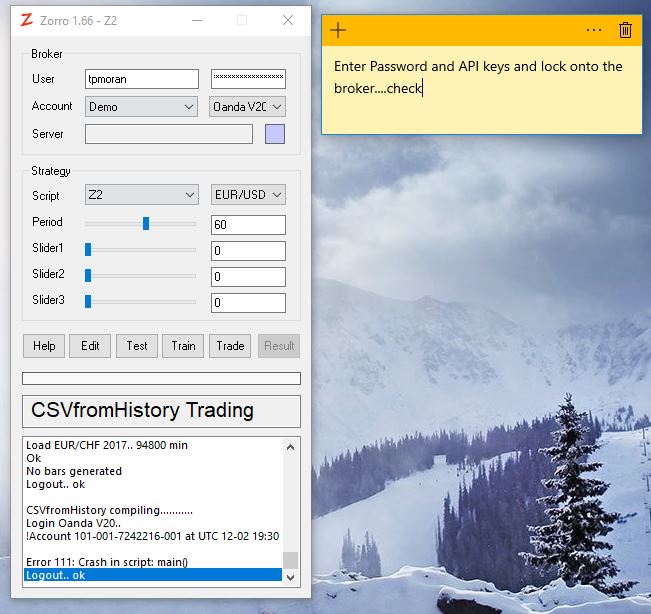Click the first 'Ok' log line
Image resolution: width=651 pixels, height=614 pixels.
click(34, 458)
